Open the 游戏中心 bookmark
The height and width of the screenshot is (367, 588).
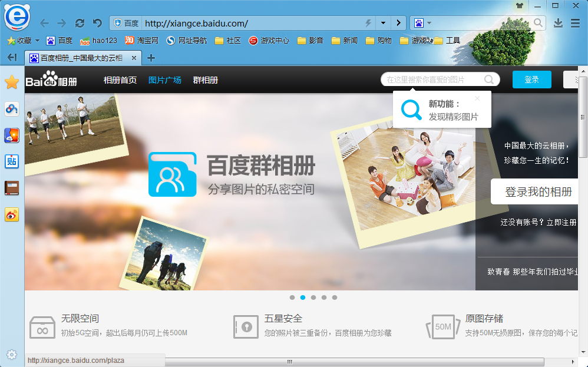269,40
